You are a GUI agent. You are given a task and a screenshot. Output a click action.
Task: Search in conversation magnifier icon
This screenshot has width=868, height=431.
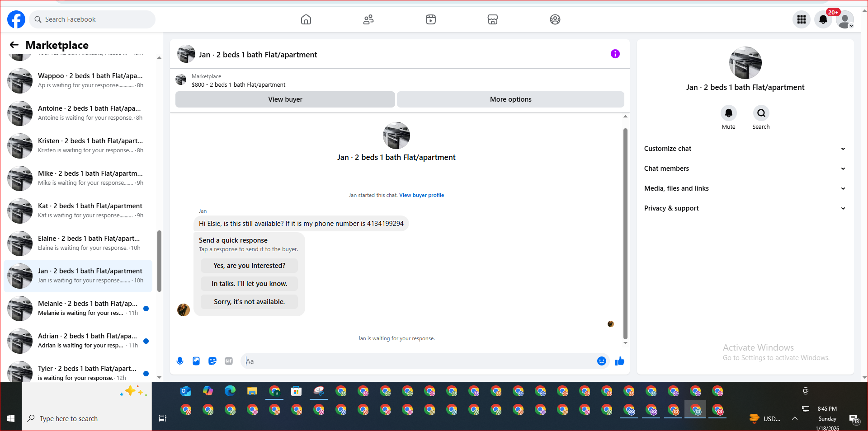[761, 113]
